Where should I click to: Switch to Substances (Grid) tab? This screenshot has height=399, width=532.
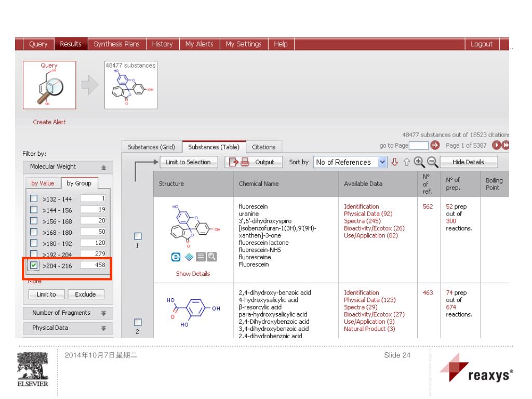pos(151,147)
